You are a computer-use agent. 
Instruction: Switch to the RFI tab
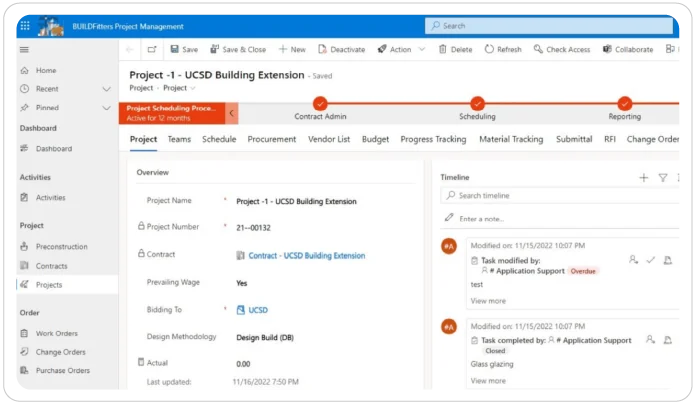(x=610, y=139)
